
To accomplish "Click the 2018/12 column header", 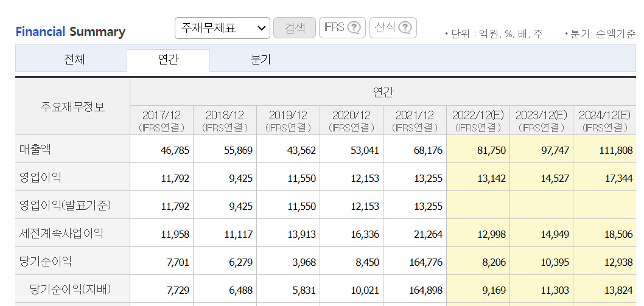I will click(225, 120).
